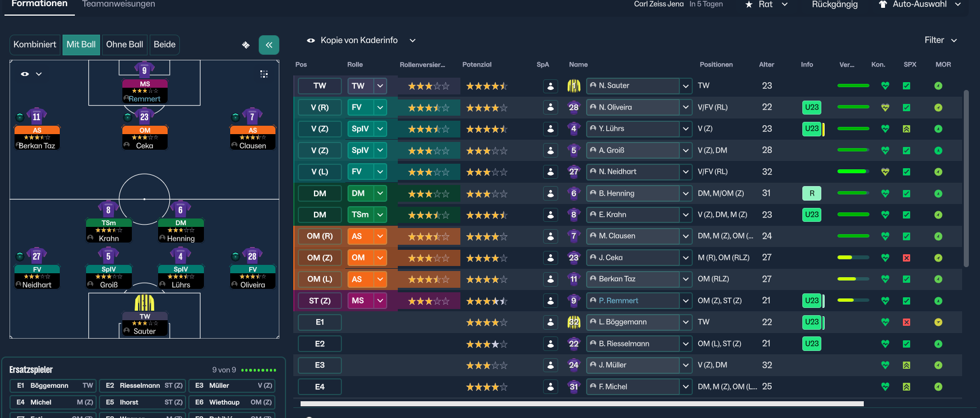Expand the Kopie von Kaderinfo view dropdown
Screen dimensions: 980x418
[x=412, y=40]
